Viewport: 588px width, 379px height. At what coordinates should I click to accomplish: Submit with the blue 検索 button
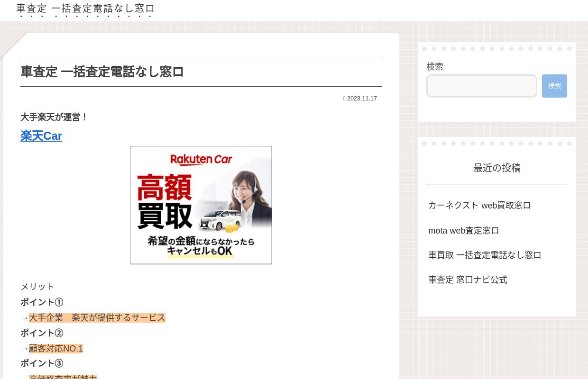(554, 86)
